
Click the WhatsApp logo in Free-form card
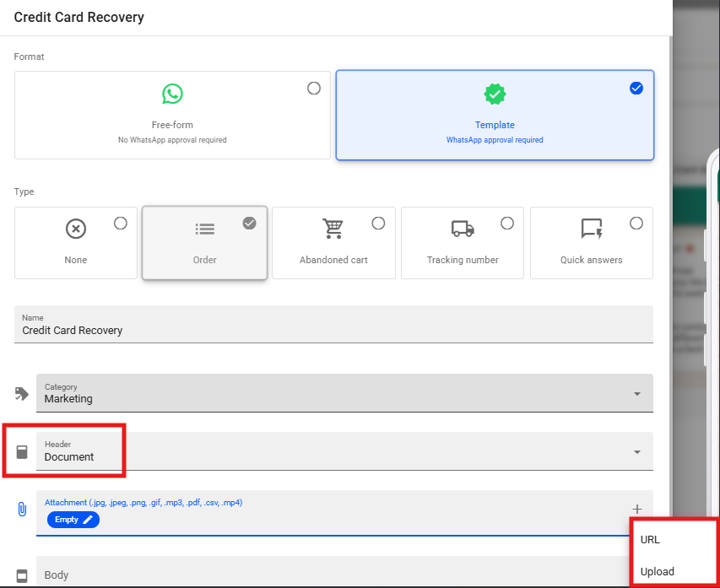click(x=172, y=94)
